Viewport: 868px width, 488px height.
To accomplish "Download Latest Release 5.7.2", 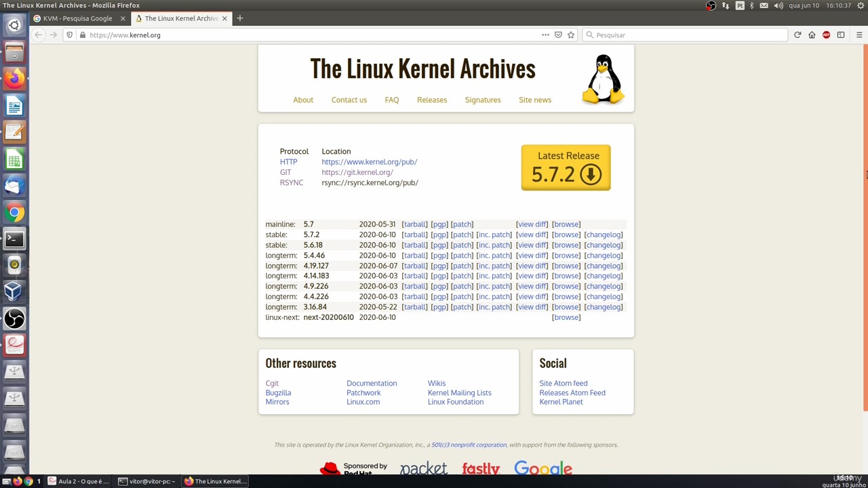I will (x=566, y=167).
